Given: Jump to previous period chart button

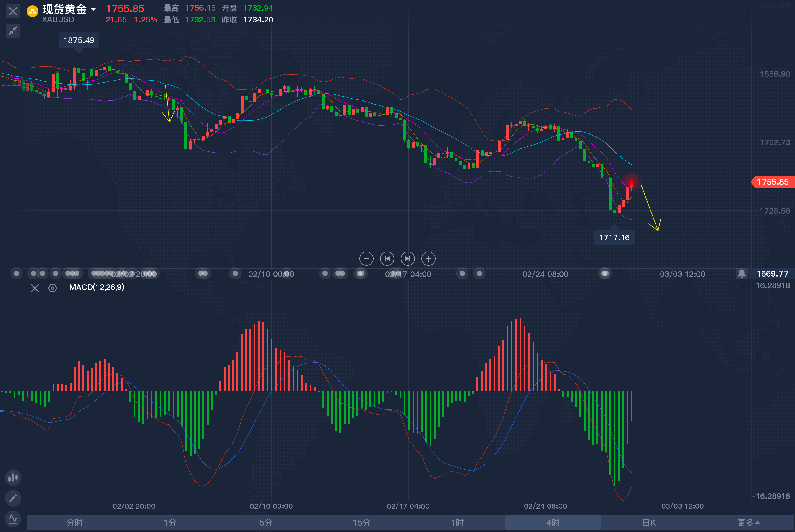Looking at the screenshot, I should coord(387,259).
